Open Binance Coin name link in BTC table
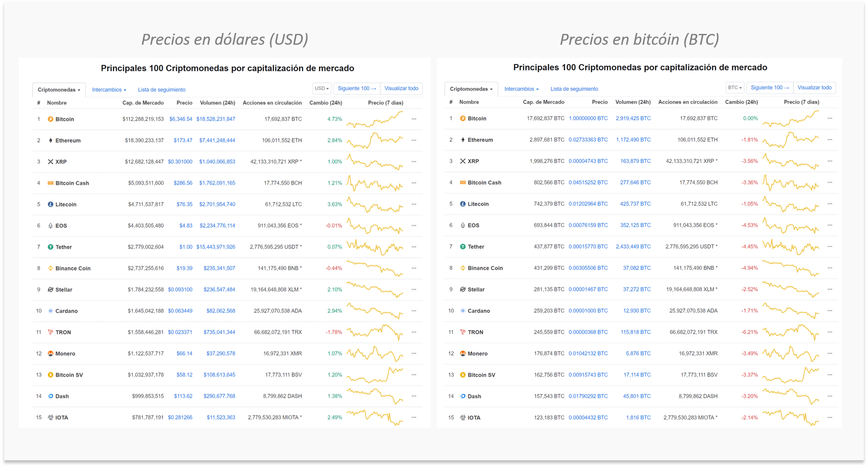The image size is (868, 467). pos(485,268)
